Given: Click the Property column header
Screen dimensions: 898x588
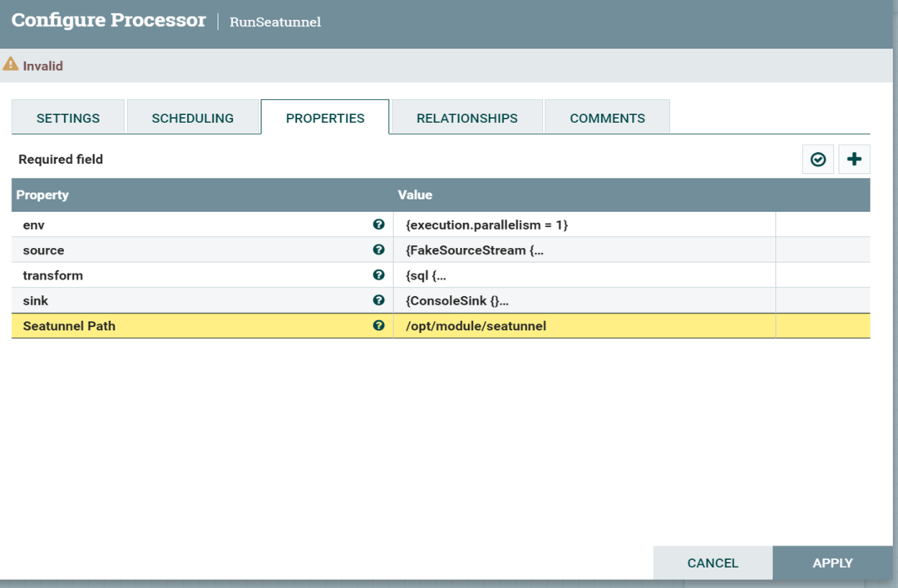Looking at the screenshot, I should point(42,195).
